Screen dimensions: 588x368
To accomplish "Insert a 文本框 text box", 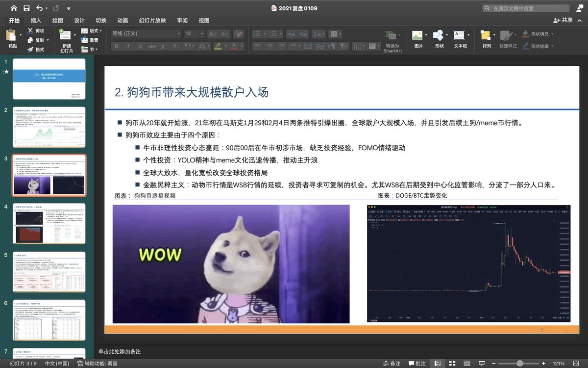I will [x=461, y=39].
